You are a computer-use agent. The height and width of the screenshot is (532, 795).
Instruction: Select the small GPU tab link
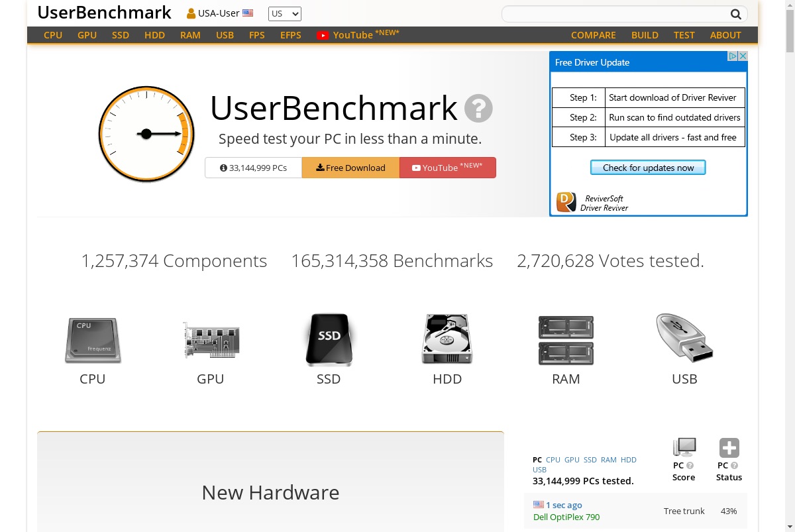tap(572, 460)
